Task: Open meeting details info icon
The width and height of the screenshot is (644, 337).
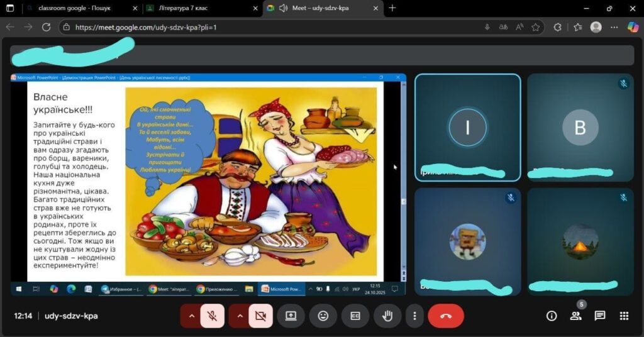Action: [552, 316]
